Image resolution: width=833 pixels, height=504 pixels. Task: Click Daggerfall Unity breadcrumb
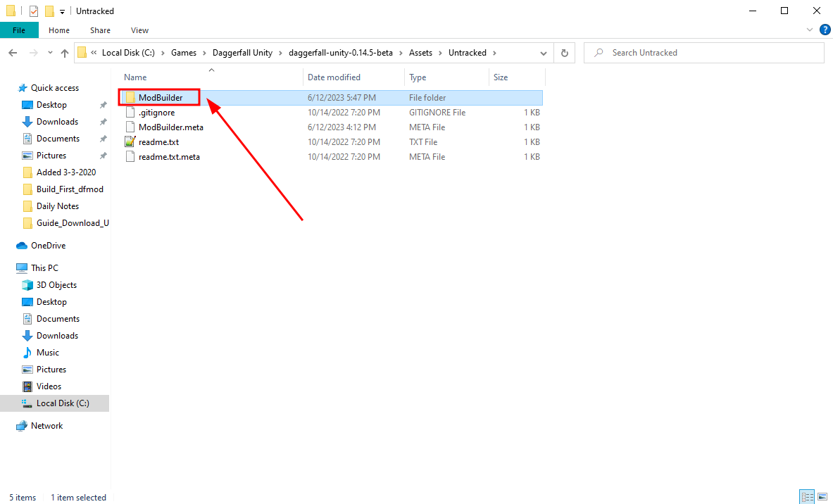242,53
